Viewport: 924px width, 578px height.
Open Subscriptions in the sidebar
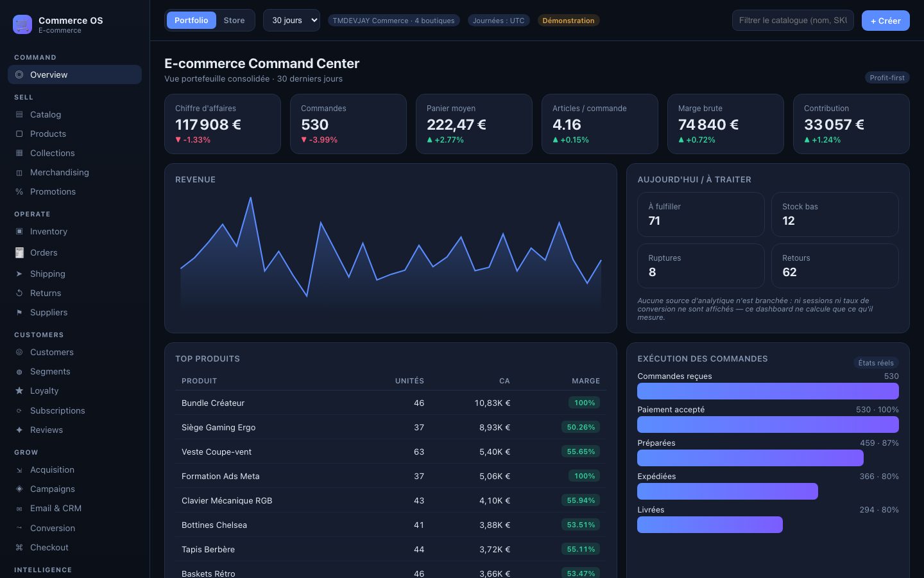[x=74, y=410]
